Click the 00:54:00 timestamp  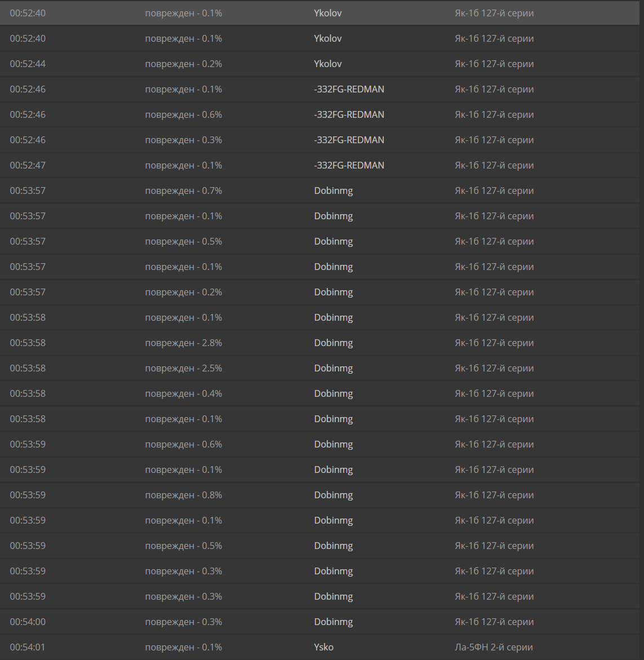click(28, 622)
